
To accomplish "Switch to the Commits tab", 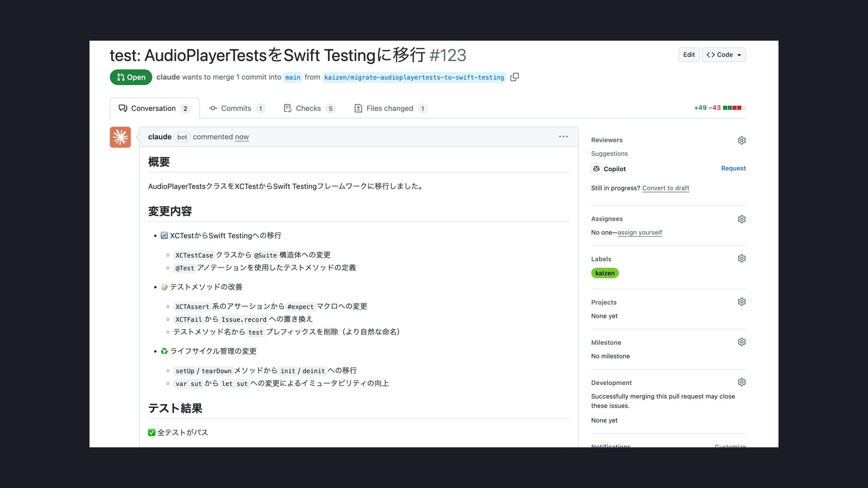I will tap(236, 108).
